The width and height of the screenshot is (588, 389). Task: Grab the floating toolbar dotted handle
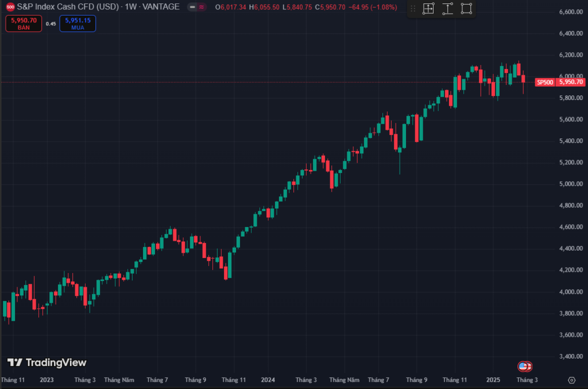click(x=413, y=8)
